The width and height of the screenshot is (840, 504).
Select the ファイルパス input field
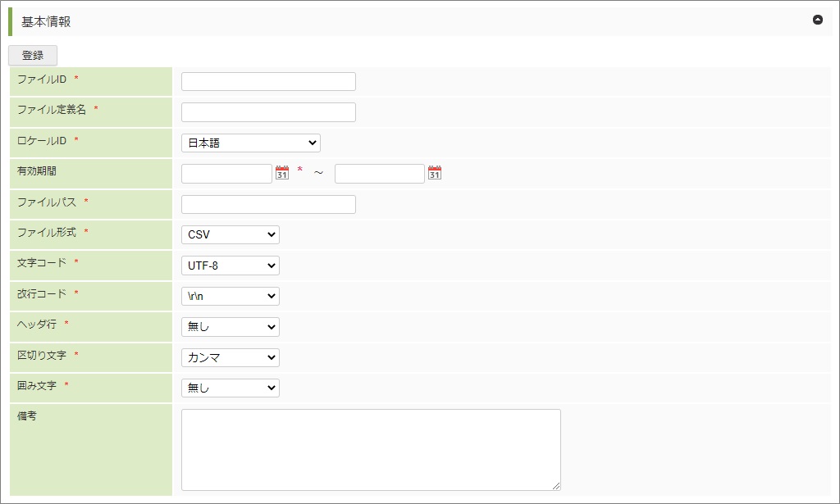click(268, 204)
